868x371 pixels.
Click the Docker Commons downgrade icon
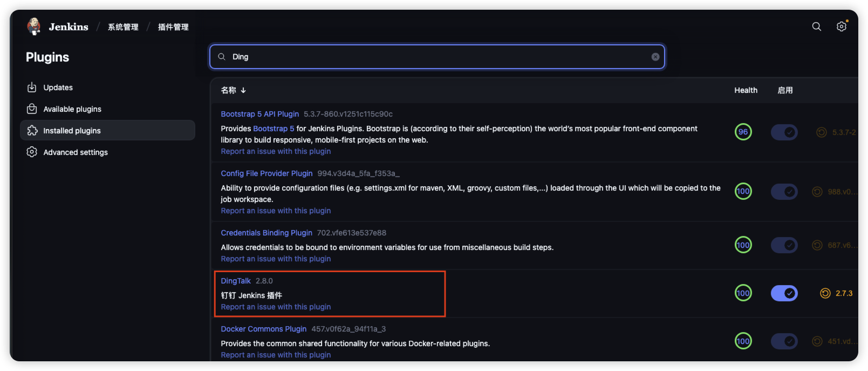(x=817, y=341)
